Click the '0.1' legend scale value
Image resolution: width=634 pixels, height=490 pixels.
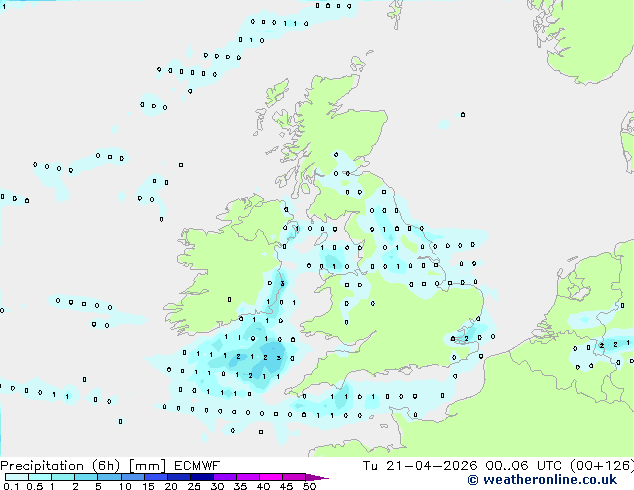[x=11, y=486]
